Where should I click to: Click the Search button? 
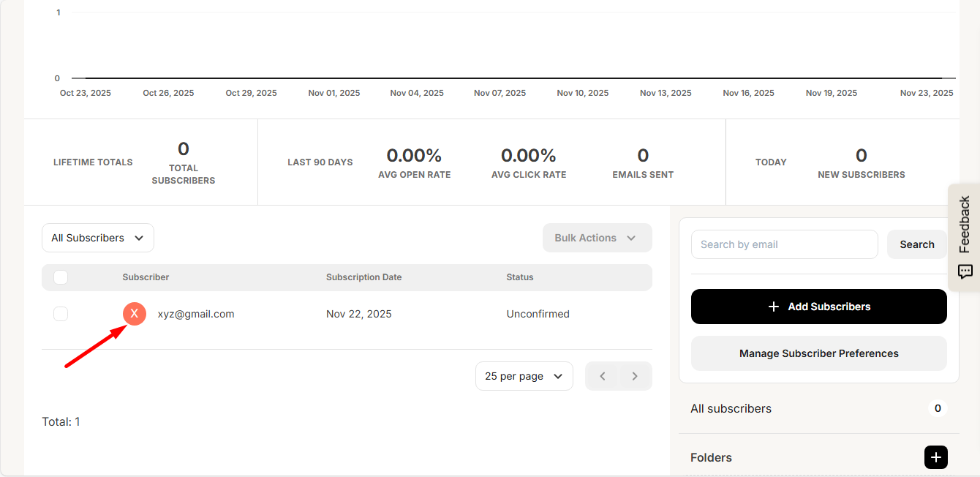point(916,244)
